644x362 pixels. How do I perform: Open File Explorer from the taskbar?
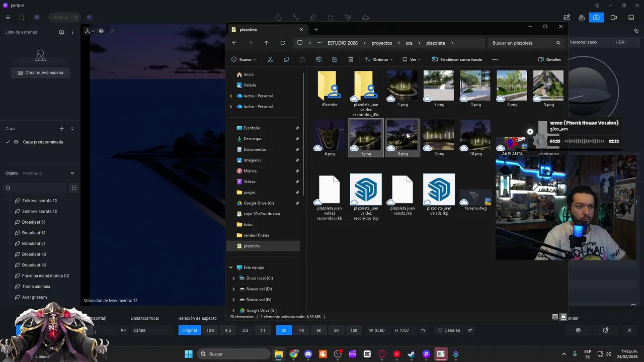(279, 354)
